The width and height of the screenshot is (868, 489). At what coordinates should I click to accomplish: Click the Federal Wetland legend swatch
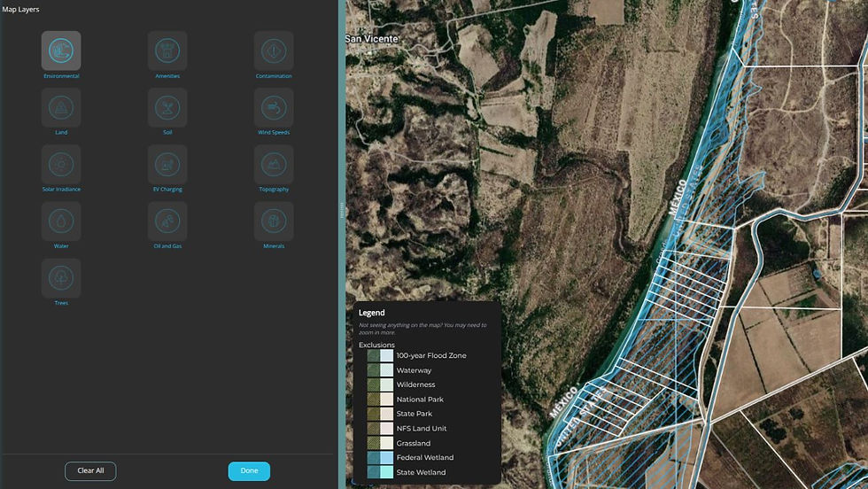click(x=380, y=457)
